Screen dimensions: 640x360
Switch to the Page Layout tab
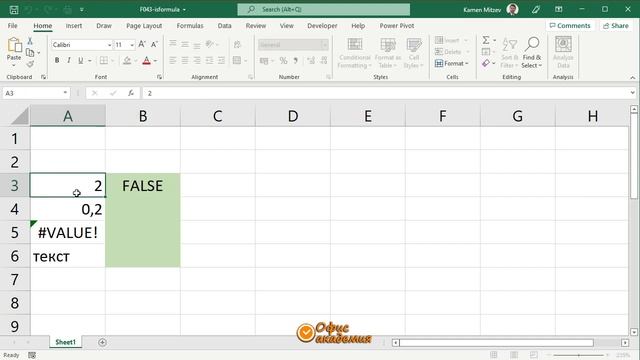pyautogui.click(x=144, y=25)
